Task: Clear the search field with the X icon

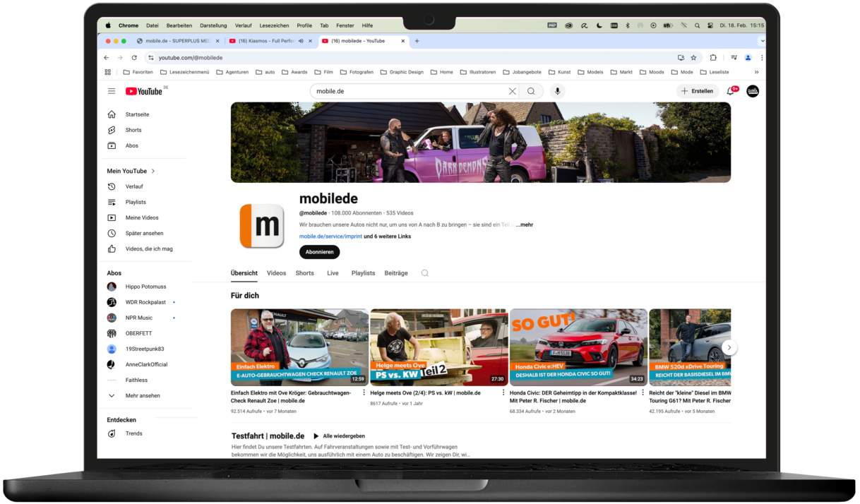Action: [x=513, y=91]
